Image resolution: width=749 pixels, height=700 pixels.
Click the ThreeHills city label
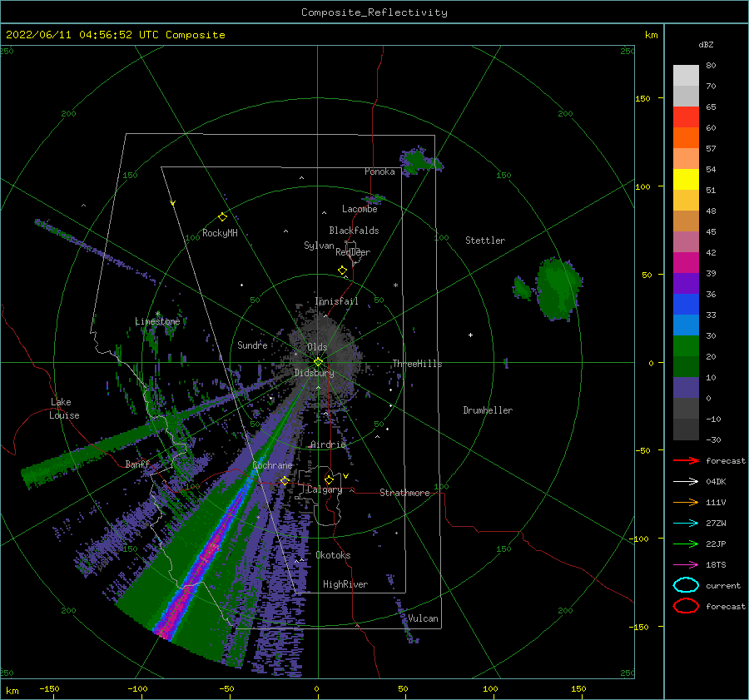(417, 364)
